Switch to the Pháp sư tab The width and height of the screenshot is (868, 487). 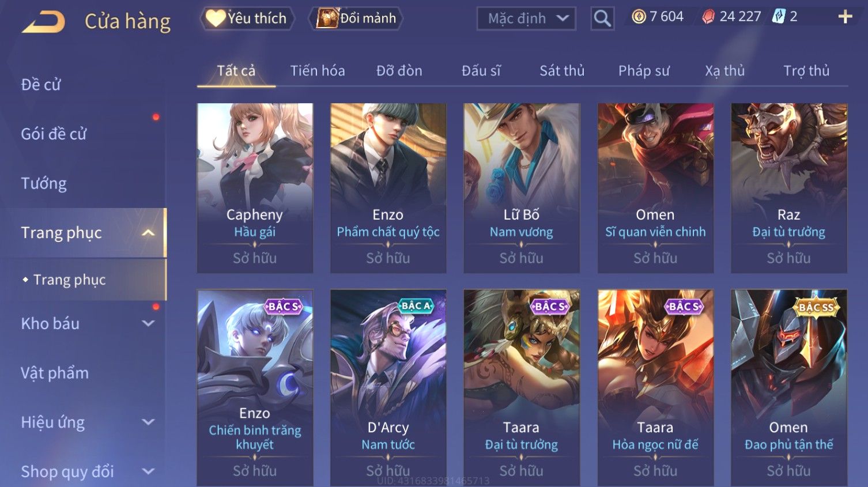point(644,71)
